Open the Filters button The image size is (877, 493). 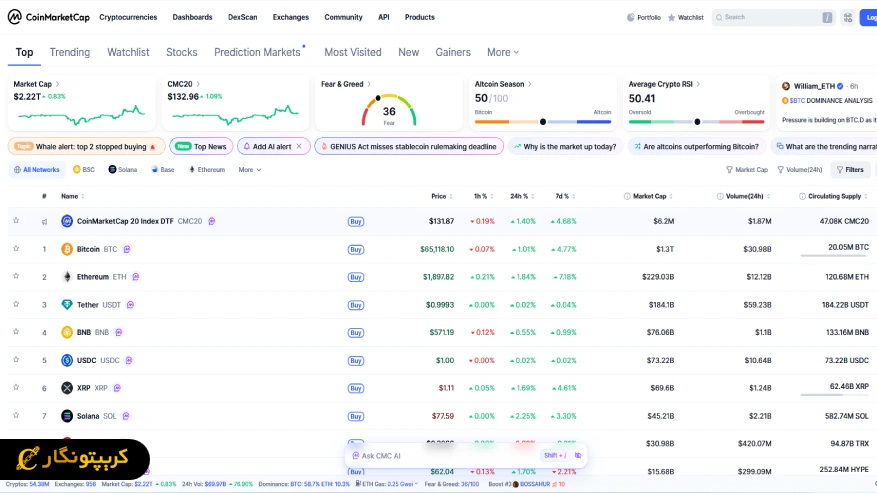pyautogui.click(x=850, y=170)
